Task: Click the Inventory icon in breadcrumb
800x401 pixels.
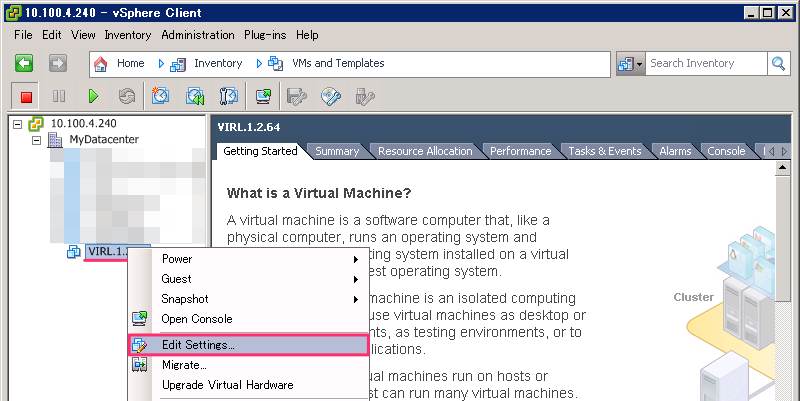Action: click(x=178, y=64)
